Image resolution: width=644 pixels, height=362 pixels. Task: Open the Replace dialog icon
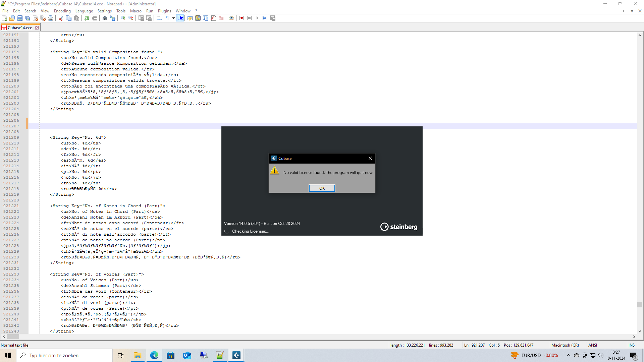[x=113, y=18]
